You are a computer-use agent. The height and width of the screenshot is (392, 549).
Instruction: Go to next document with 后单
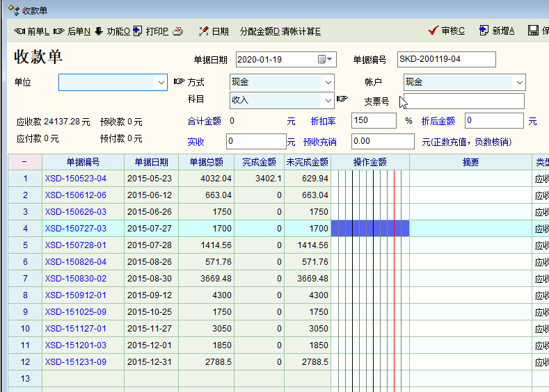tap(72, 31)
